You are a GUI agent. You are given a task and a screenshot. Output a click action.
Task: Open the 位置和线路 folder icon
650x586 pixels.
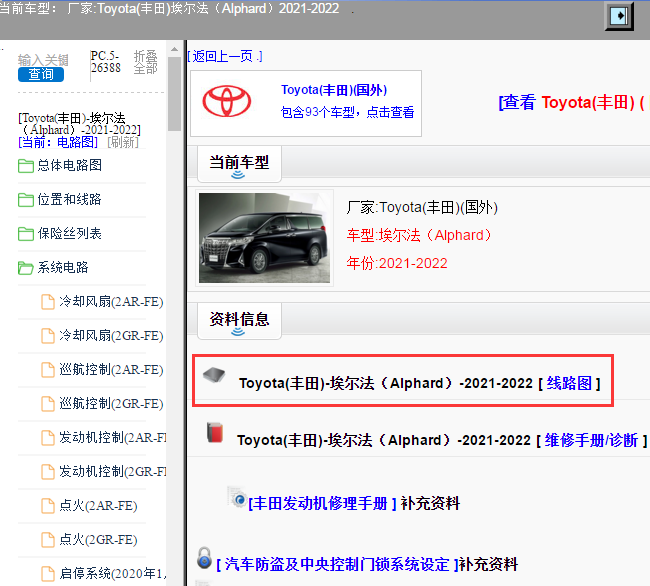click(26, 200)
